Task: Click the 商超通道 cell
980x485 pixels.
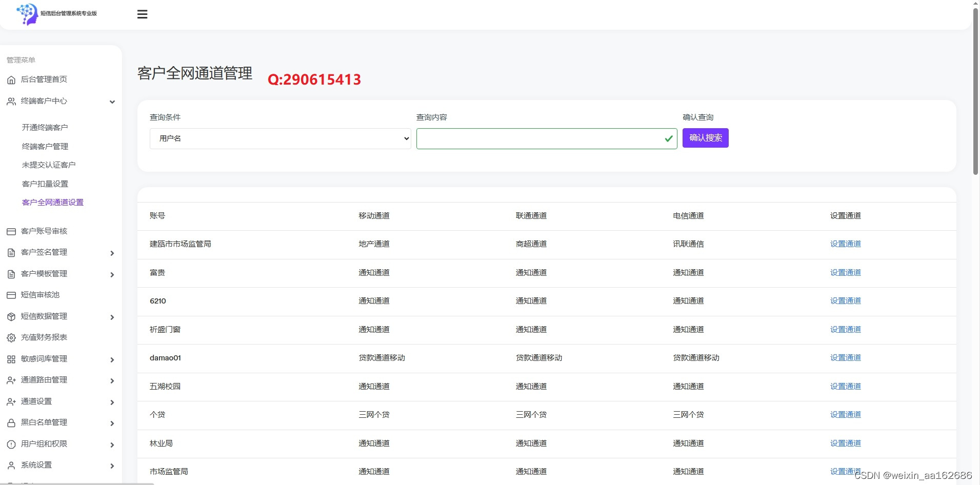Action: tap(531, 244)
